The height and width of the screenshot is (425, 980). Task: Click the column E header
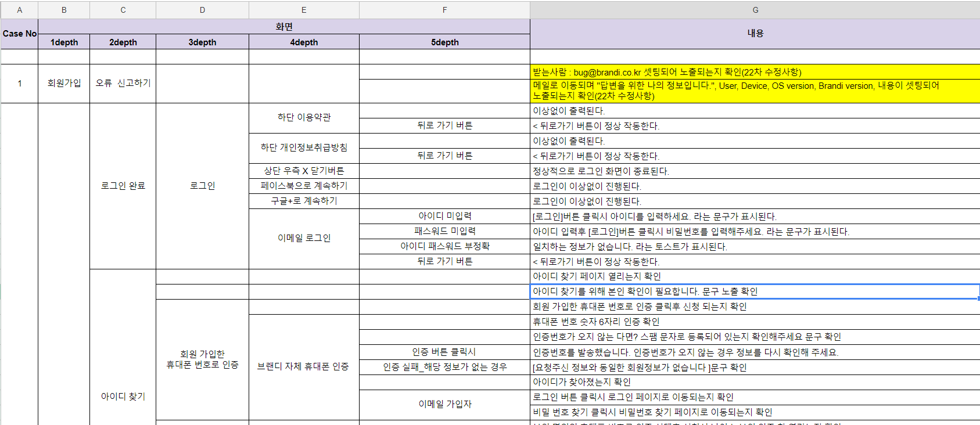(303, 10)
